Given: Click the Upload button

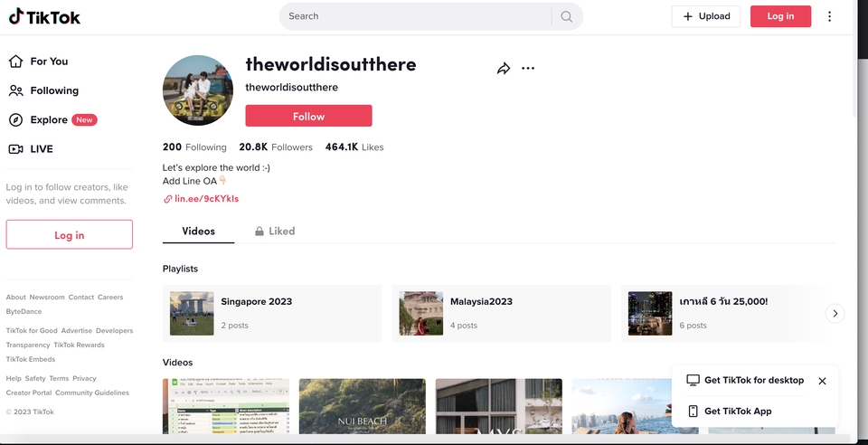Looking at the screenshot, I should [706, 16].
